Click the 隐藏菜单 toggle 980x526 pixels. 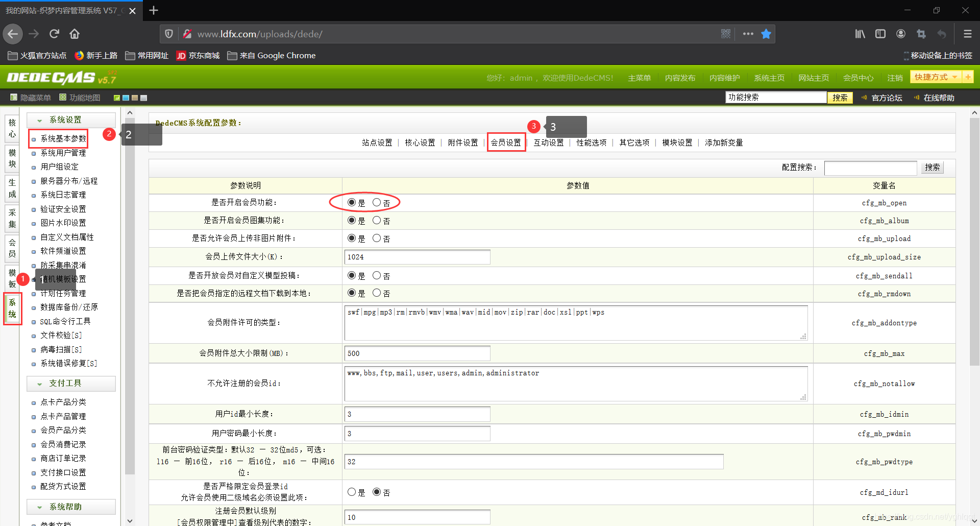pyautogui.click(x=31, y=98)
